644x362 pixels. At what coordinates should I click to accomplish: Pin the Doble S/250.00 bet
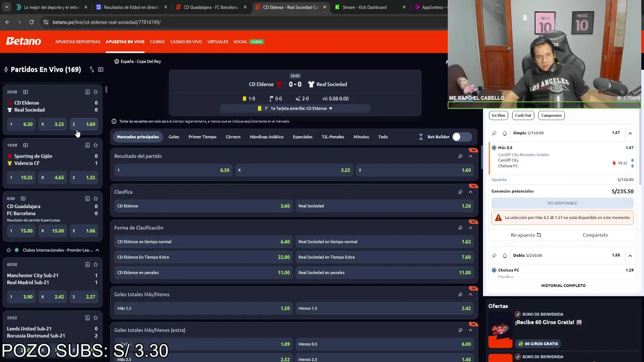coord(494,255)
